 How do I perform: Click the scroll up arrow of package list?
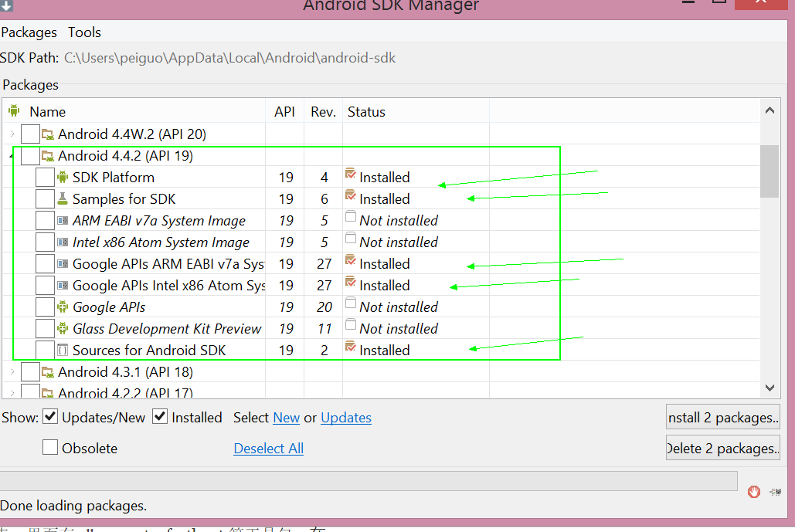[x=770, y=110]
